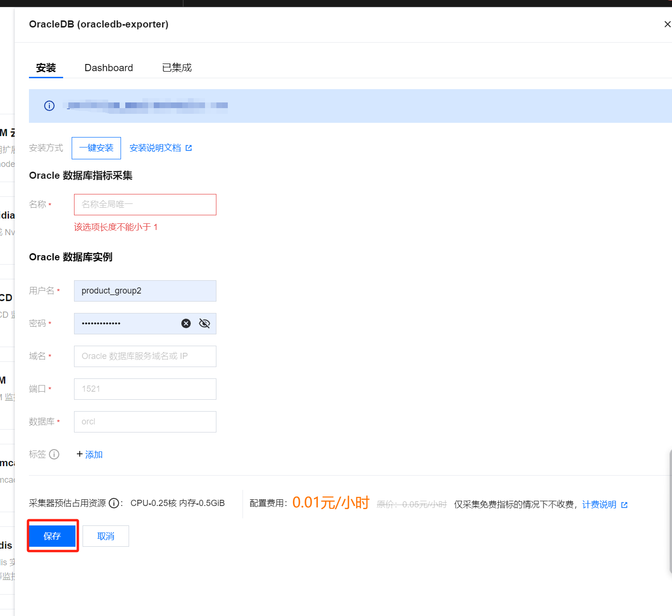
Task: Click the external link icon beside 安装说明文档
Action: pyautogui.click(x=189, y=148)
